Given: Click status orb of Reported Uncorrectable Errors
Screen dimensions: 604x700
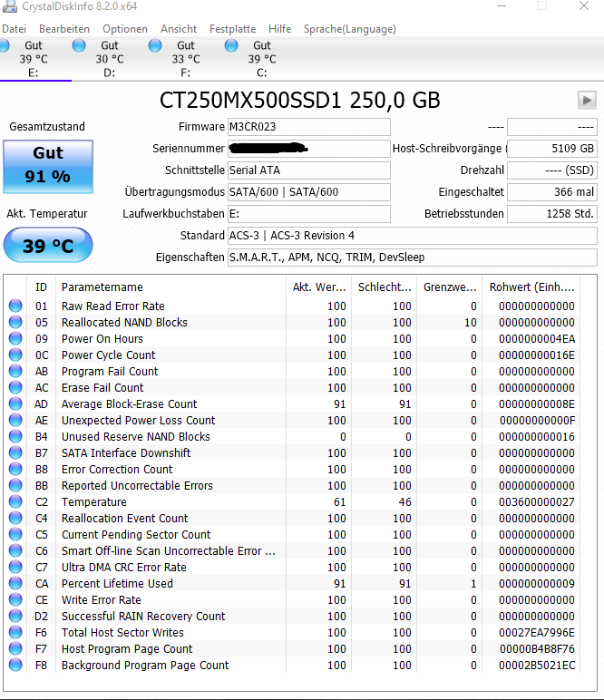Looking at the screenshot, I should [x=15, y=485].
